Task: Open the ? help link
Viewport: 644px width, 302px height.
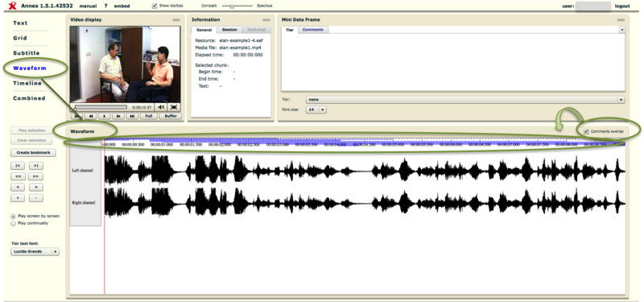Action: click(x=105, y=6)
